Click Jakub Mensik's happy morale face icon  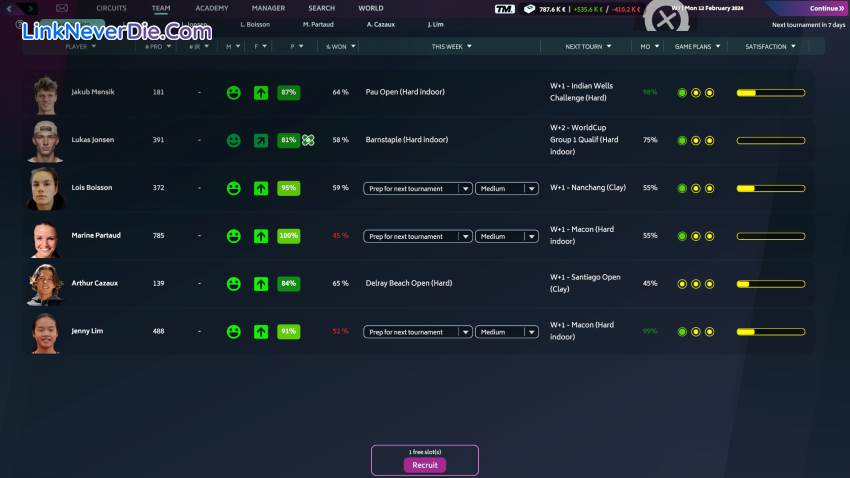click(x=234, y=92)
